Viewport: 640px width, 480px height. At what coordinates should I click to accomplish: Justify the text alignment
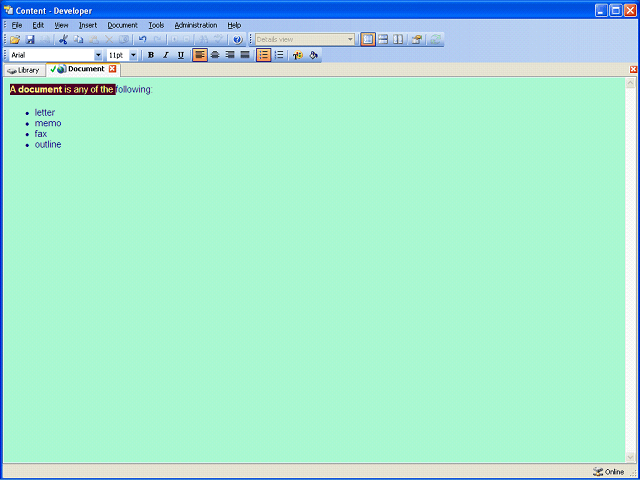pyautogui.click(x=245, y=55)
